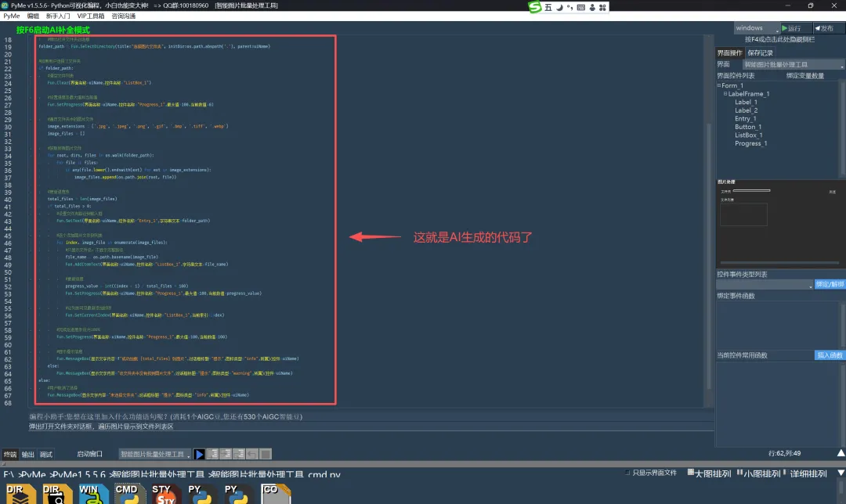Select Label_1 in control list
Viewport: 846px width, 504px height.
point(746,102)
